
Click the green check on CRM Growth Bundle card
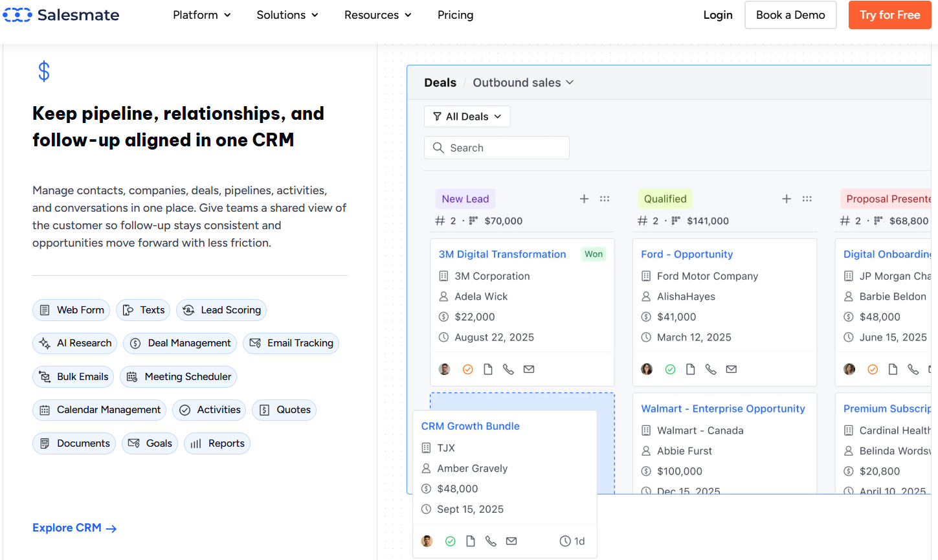tap(450, 541)
